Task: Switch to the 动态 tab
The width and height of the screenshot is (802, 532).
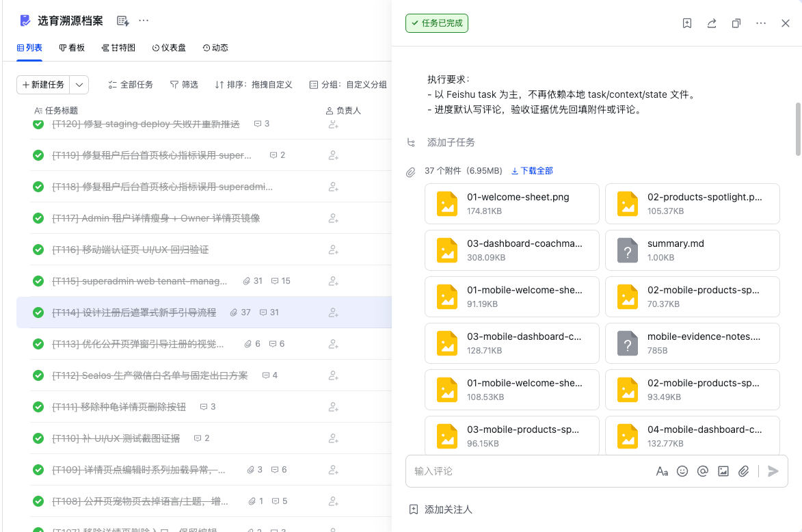Action: coord(215,48)
